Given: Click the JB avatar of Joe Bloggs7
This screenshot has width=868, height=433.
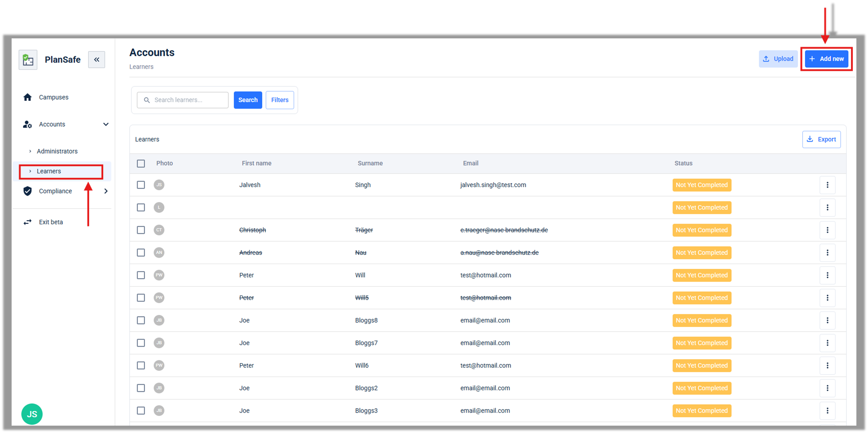Looking at the screenshot, I should pyautogui.click(x=159, y=343).
